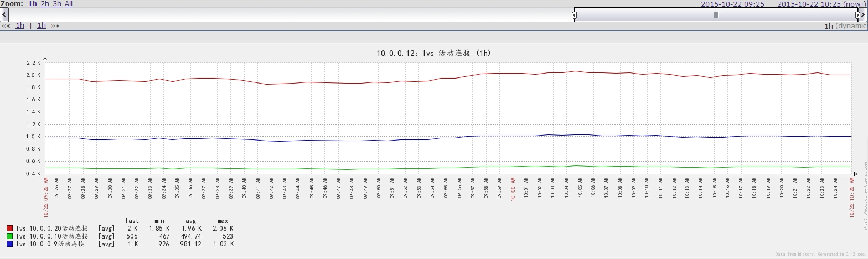Click the 'max' column header in legend
The width and height of the screenshot is (868, 259).
[223, 221]
